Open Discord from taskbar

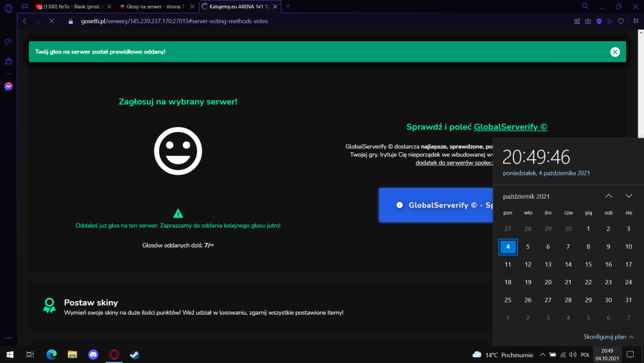pos(93,355)
